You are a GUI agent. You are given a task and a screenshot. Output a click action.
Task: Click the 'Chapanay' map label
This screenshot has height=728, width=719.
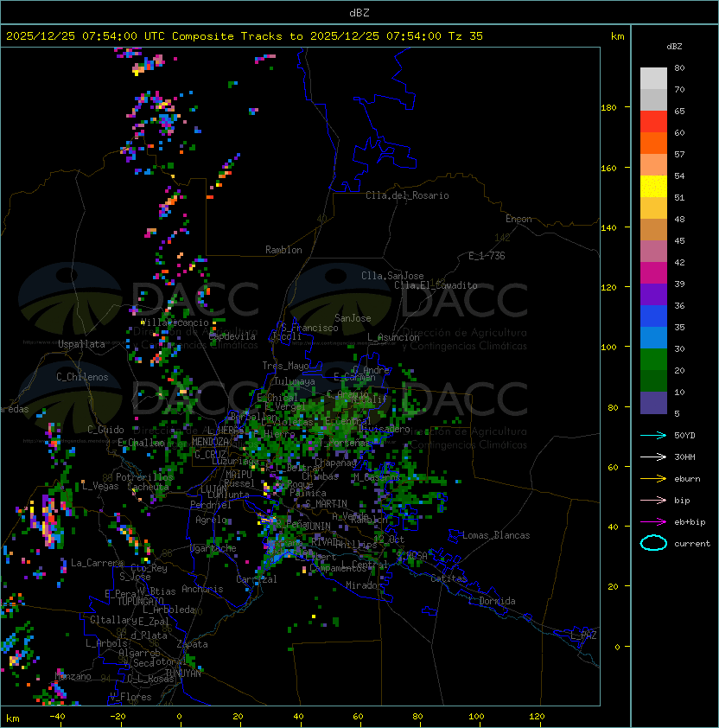pos(335,463)
